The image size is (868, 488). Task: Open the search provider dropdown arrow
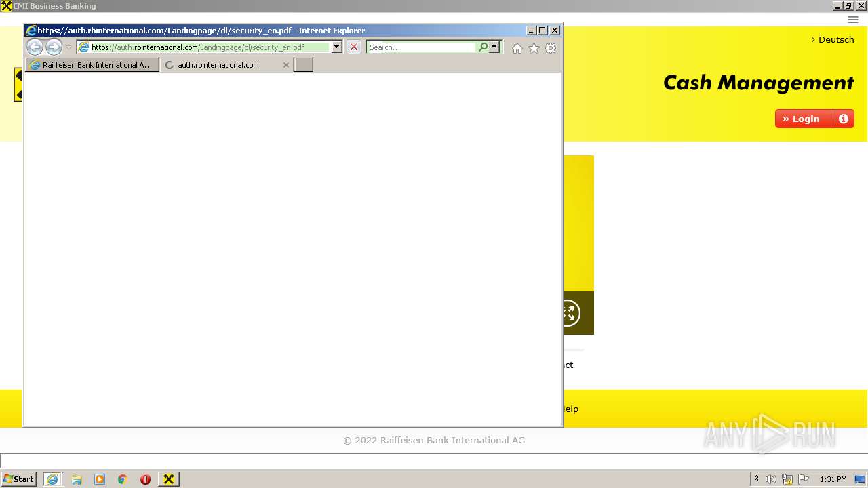coord(494,47)
